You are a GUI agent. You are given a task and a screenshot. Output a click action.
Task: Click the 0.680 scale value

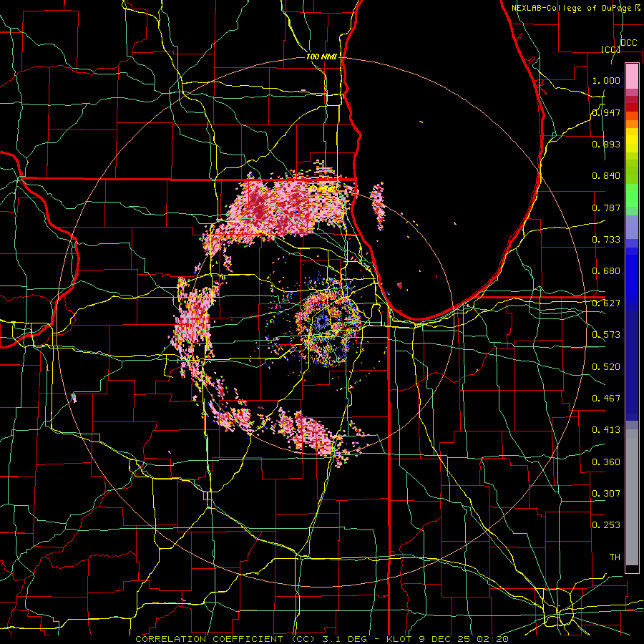click(606, 271)
